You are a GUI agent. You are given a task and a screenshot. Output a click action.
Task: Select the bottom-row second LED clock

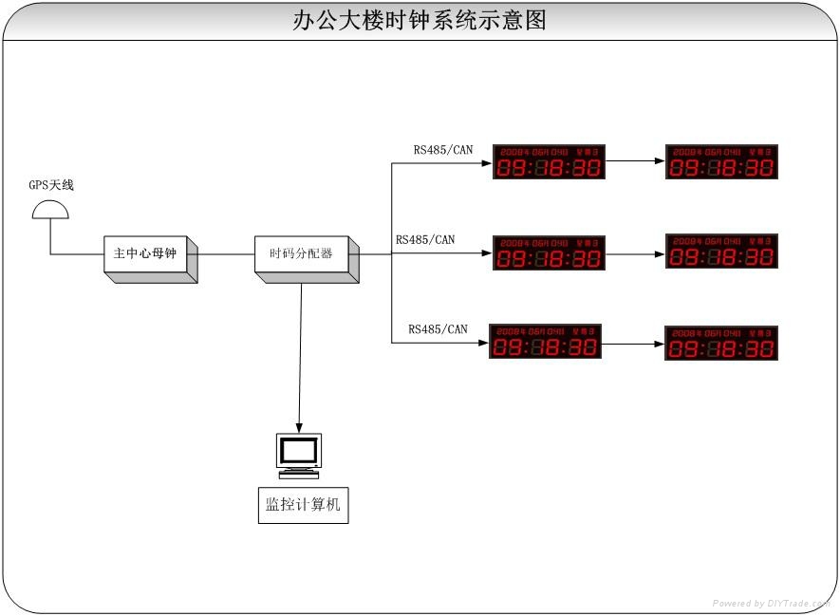[721, 343]
